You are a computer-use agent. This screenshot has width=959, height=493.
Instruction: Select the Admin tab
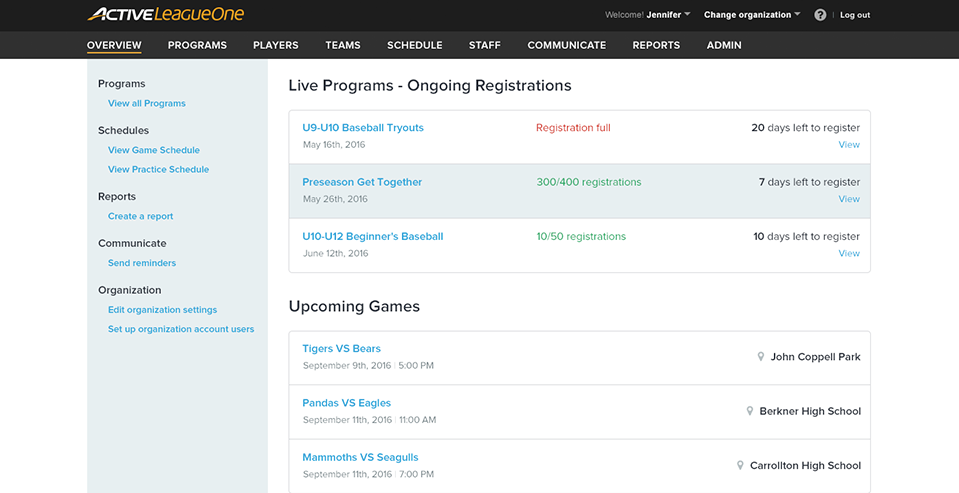[x=724, y=45]
